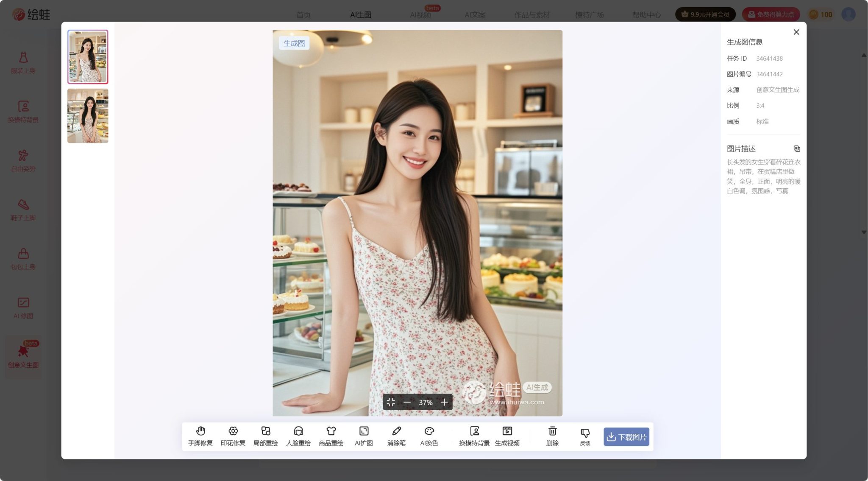Open AI 修图 in left sidebar

point(23,308)
